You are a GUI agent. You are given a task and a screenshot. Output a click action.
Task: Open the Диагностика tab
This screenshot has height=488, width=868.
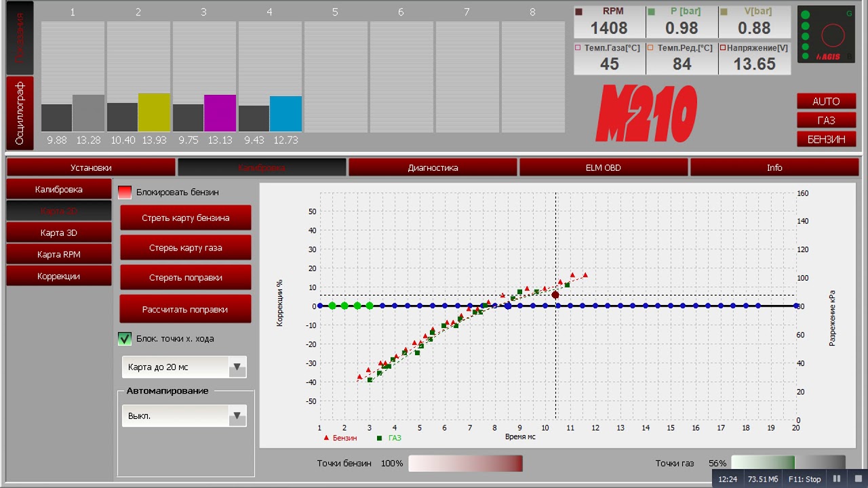433,167
